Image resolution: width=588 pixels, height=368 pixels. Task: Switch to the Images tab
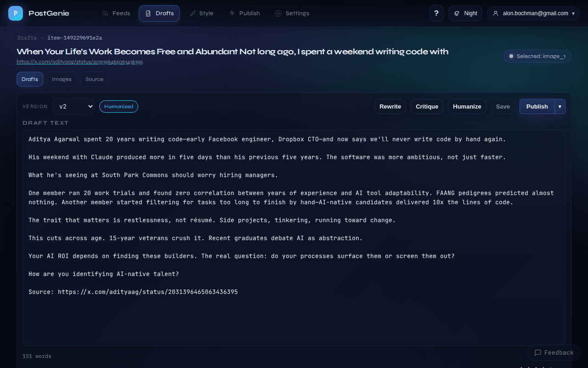pyautogui.click(x=62, y=79)
